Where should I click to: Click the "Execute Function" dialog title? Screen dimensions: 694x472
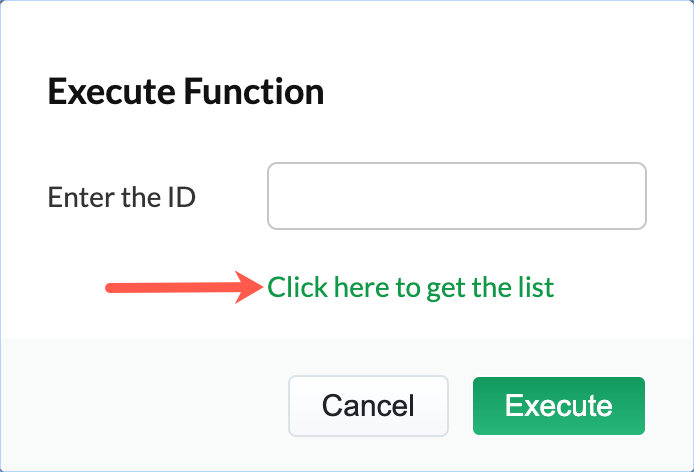pyautogui.click(x=186, y=93)
